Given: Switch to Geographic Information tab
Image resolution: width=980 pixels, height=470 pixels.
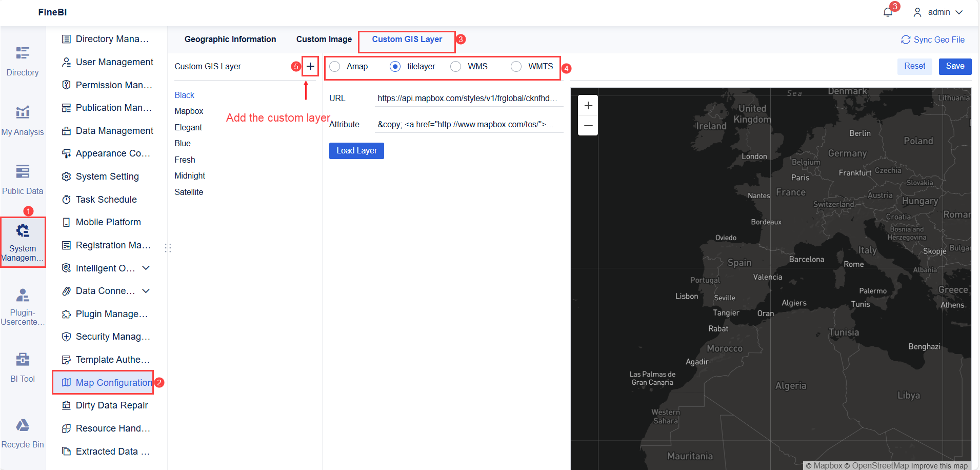Looking at the screenshot, I should tap(230, 39).
